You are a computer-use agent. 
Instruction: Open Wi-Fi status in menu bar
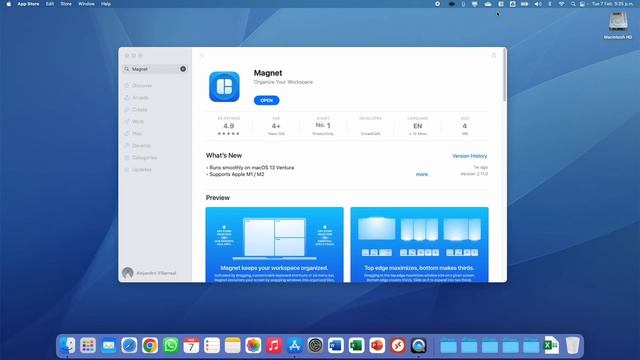562,4
